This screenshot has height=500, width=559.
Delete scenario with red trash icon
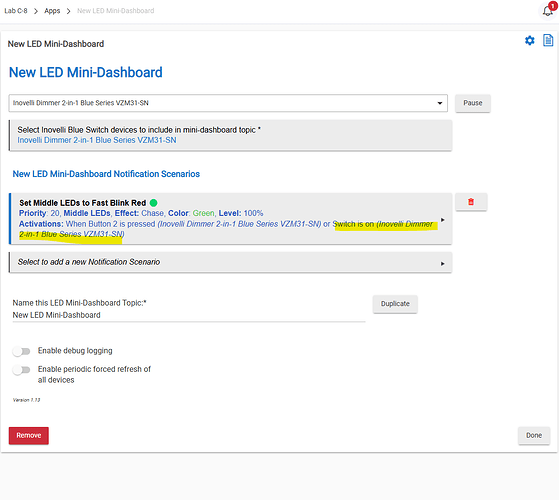pos(471,202)
